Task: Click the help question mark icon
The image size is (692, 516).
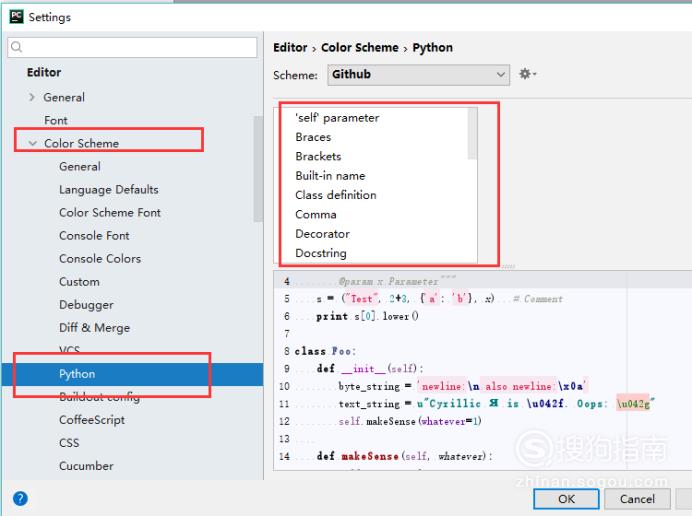Action: [x=20, y=499]
